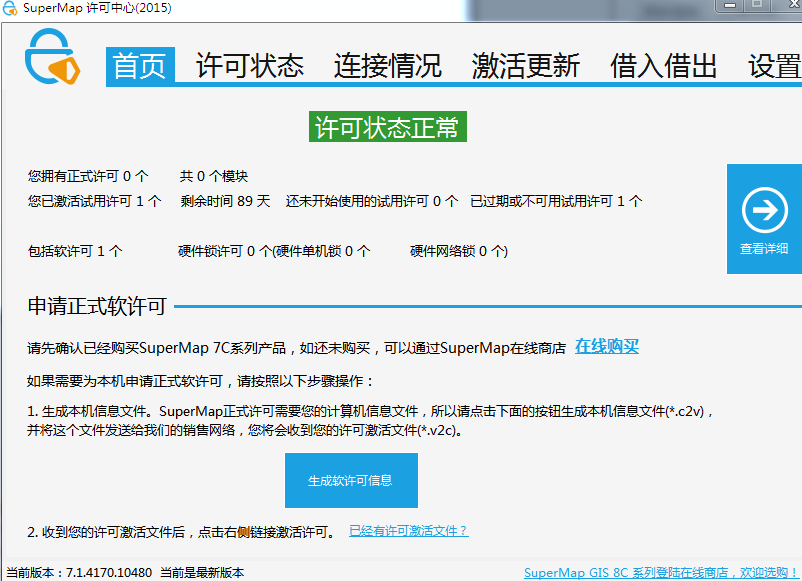This screenshot has height=581, width=802.
Task: Open the 设置 tab
Action: (x=774, y=66)
